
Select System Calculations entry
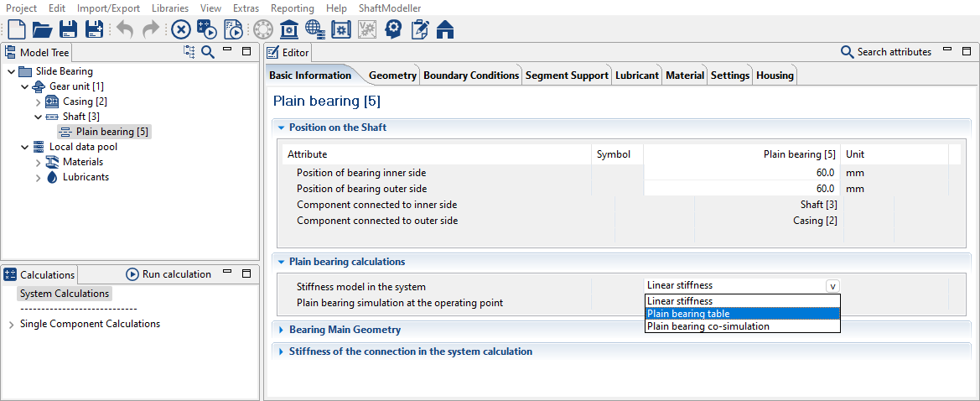coord(65,294)
